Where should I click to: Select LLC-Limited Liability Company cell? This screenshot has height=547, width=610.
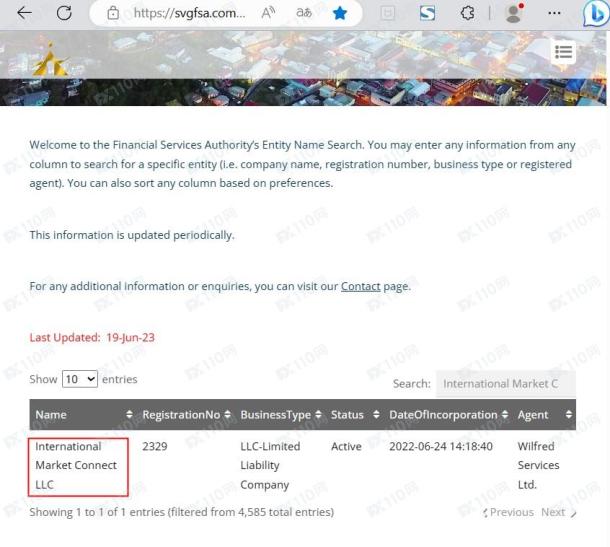click(x=270, y=465)
